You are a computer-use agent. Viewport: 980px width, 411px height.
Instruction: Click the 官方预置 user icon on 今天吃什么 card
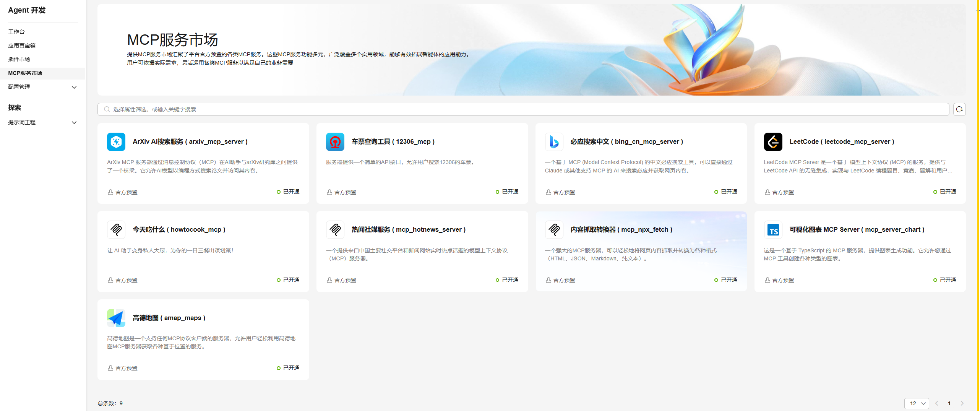[110, 280]
